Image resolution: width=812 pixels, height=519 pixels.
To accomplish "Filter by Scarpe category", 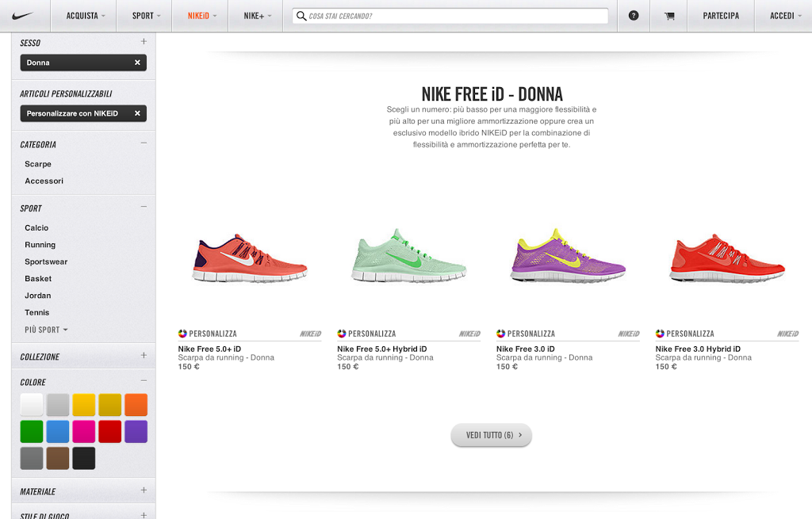I will (x=38, y=164).
